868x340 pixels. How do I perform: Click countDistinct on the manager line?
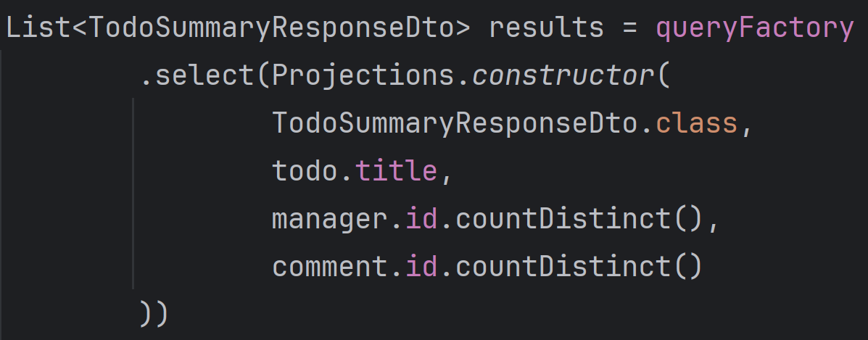click(x=563, y=219)
